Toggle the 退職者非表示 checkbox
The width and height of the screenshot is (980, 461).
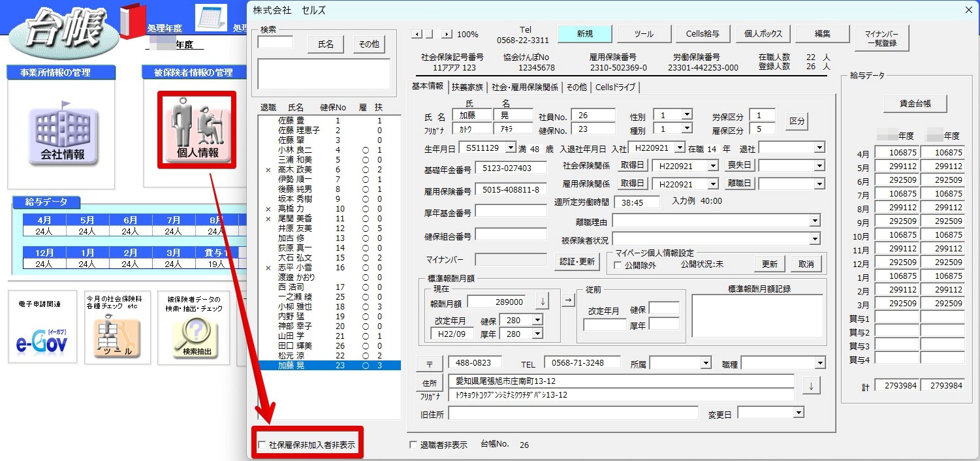point(413,445)
